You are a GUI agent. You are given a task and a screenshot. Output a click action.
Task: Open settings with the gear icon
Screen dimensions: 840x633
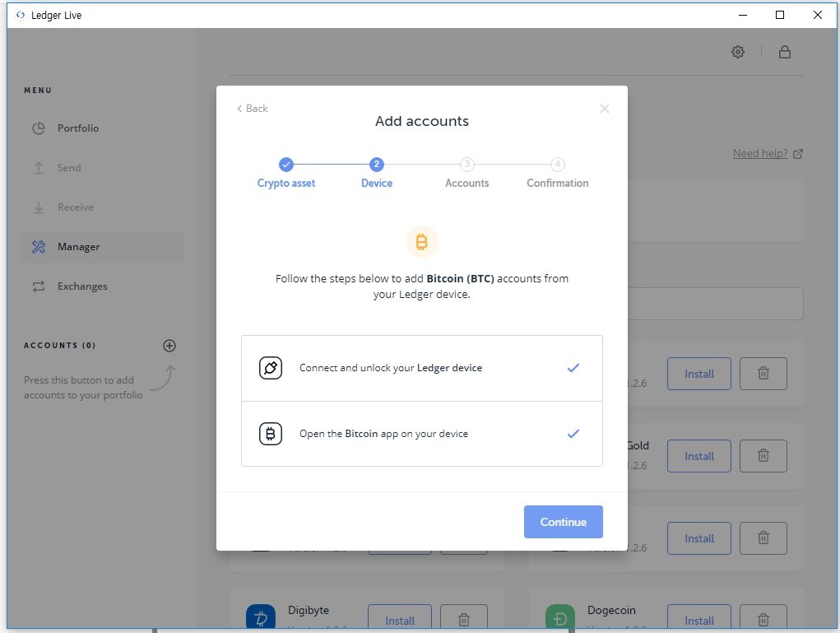[738, 52]
